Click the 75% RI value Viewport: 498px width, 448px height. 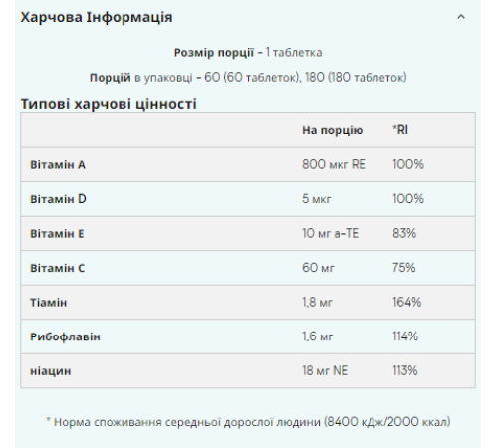point(404,268)
